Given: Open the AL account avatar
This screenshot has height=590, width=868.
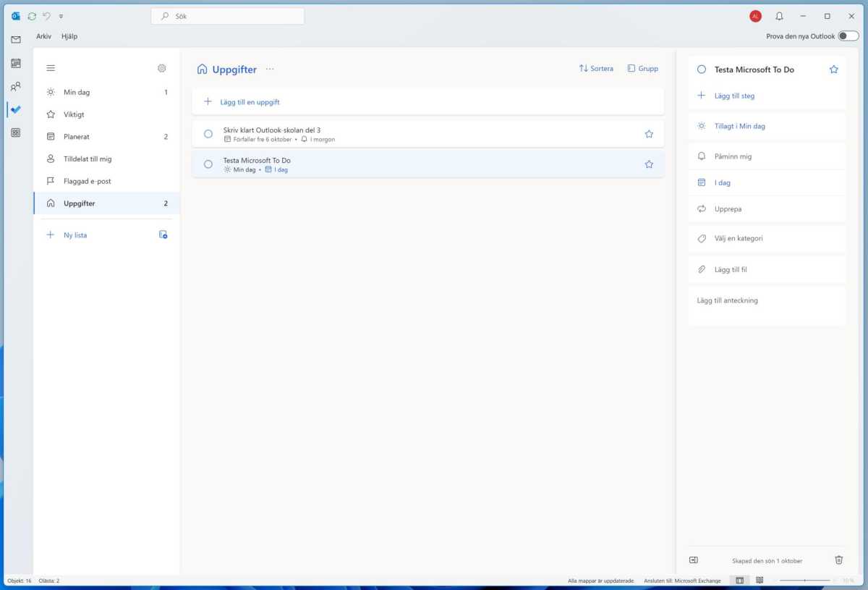Looking at the screenshot, I should (x=755, y=16).
